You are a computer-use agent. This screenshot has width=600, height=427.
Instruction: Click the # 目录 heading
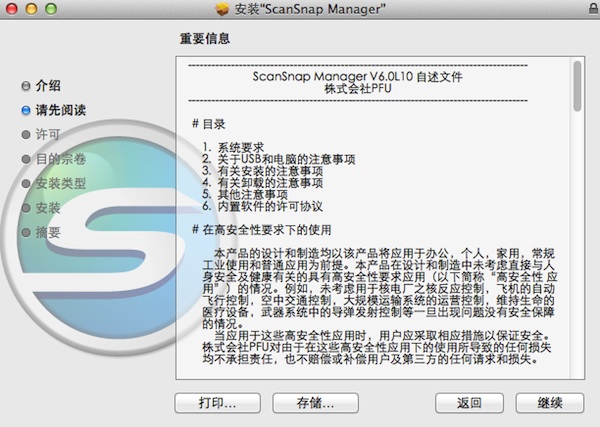tap(209, 124)
